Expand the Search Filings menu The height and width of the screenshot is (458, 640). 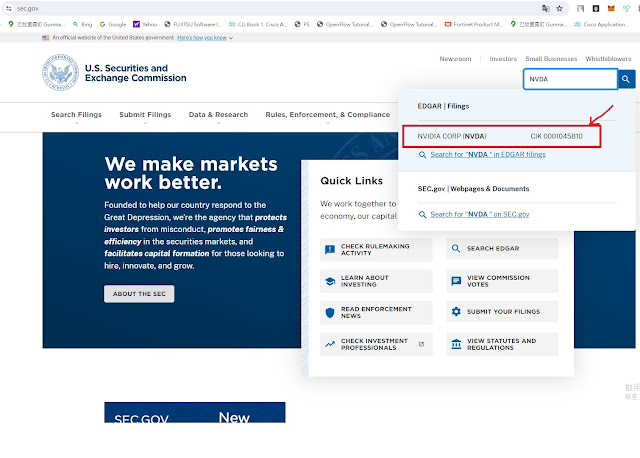coord(76,116)
